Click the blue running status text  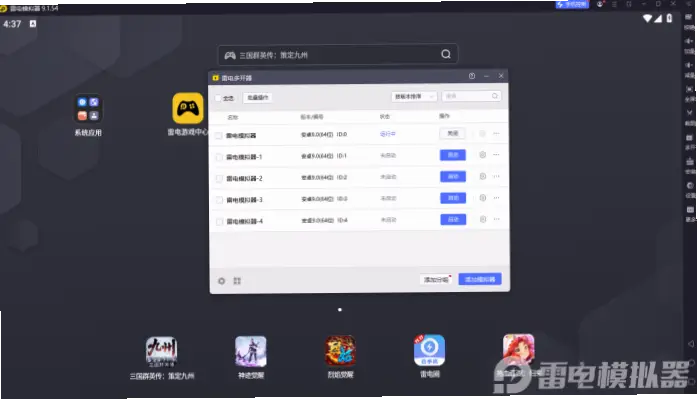(388, 134)
